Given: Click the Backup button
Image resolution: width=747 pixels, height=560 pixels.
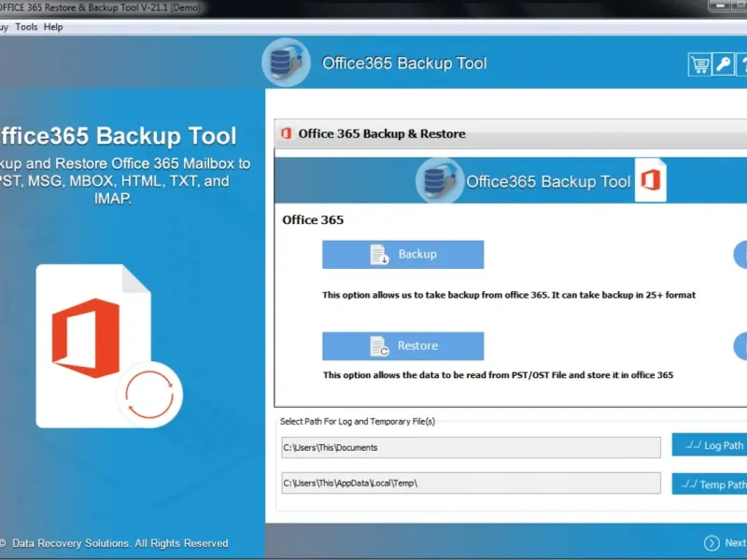Looking at the screenshot, I should click(x=403, y=254).
